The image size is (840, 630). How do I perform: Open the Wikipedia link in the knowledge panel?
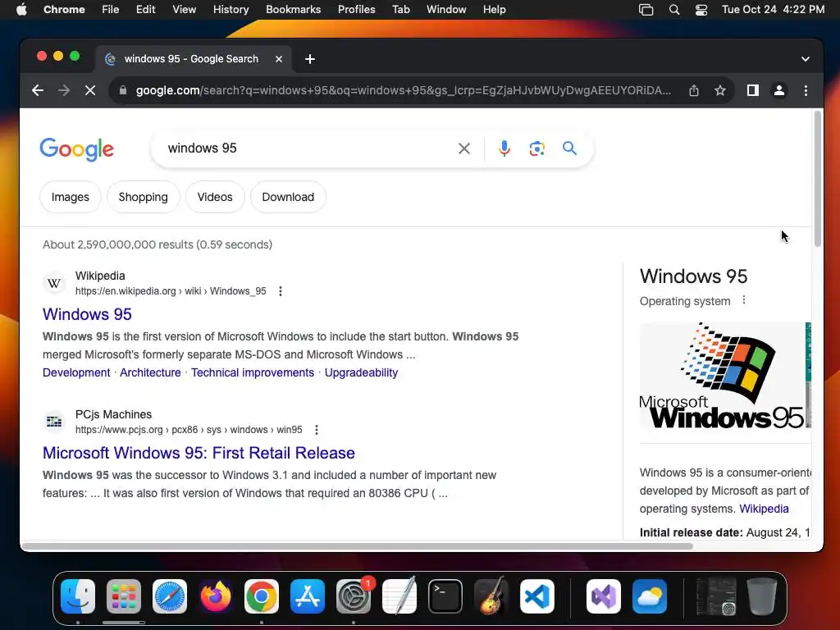764,509
